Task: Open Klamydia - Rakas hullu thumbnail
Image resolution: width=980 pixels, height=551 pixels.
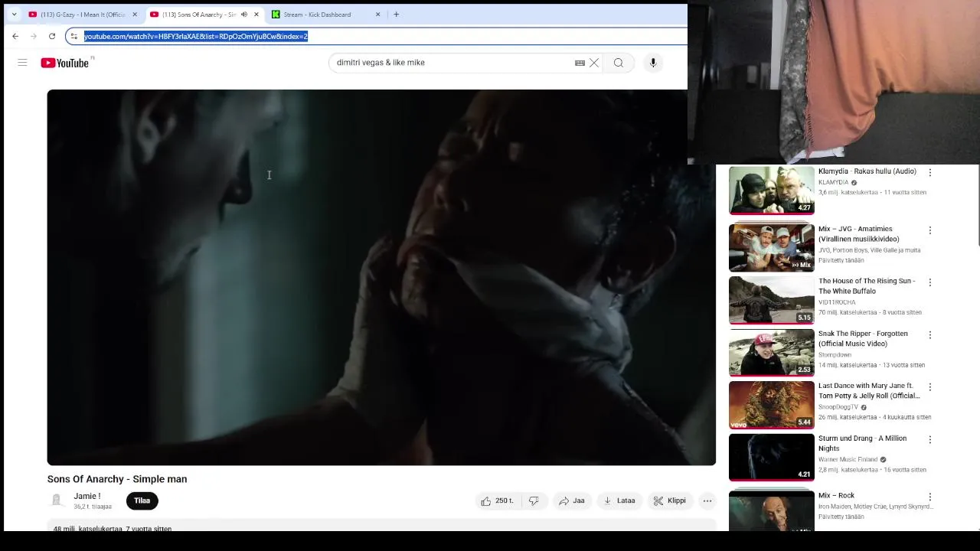Action: [x=772, y=191]
